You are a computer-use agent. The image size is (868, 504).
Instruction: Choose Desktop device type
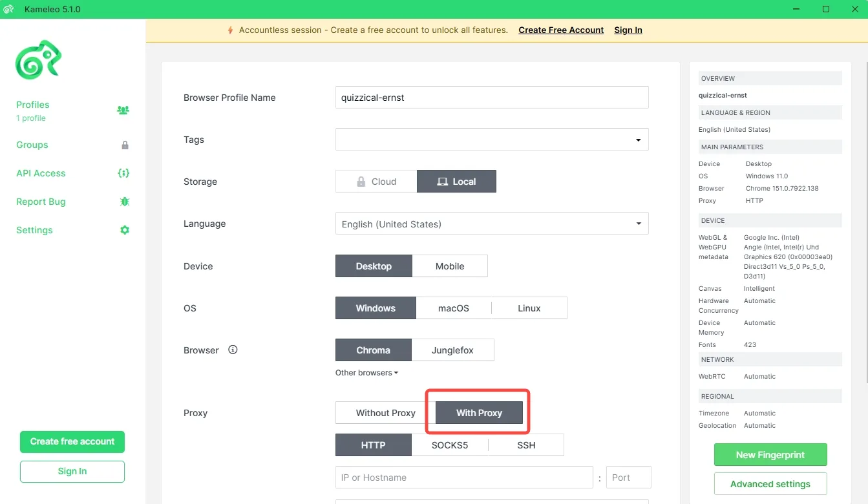pyautogui.click(x=374, y=266)
